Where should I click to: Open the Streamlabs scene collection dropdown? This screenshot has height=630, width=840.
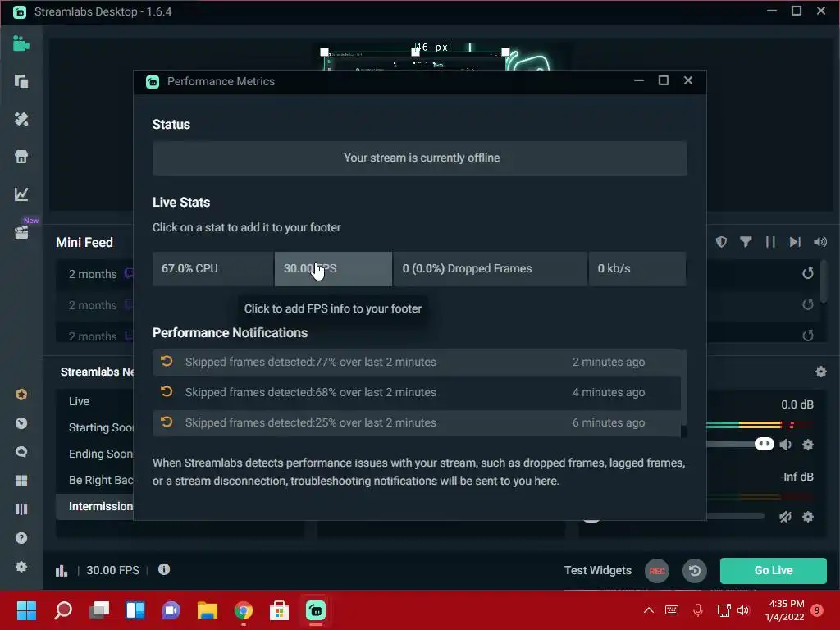coord(97,372)
